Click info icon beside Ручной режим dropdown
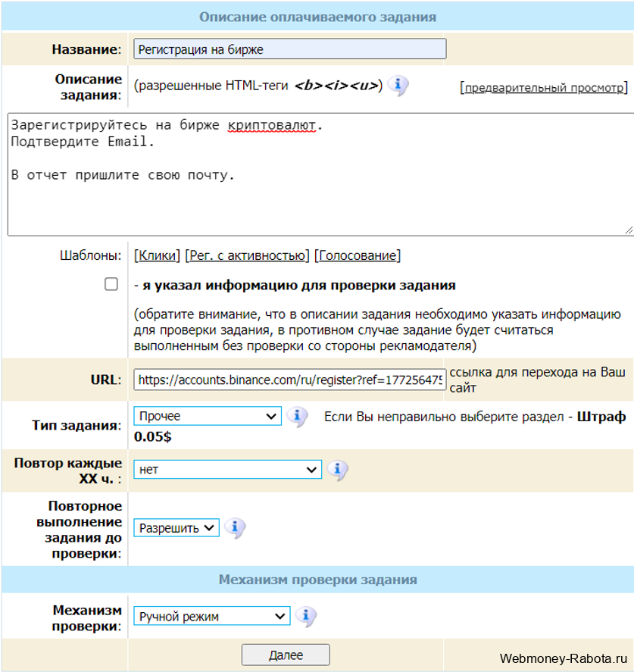The height and width of the screenshot is (672, 634). pyautogui.click(x=306, y=617)
